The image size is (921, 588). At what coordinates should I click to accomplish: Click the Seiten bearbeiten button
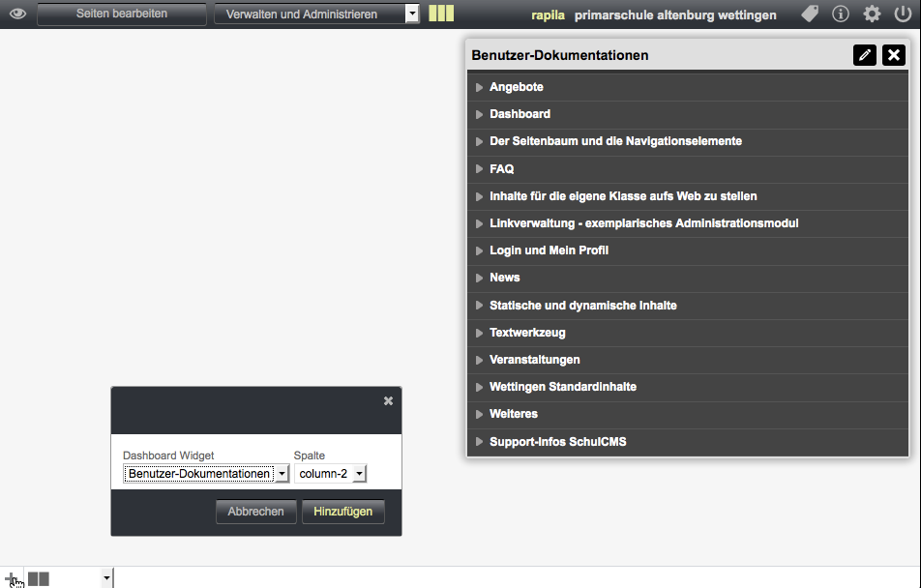coord(122,14)
